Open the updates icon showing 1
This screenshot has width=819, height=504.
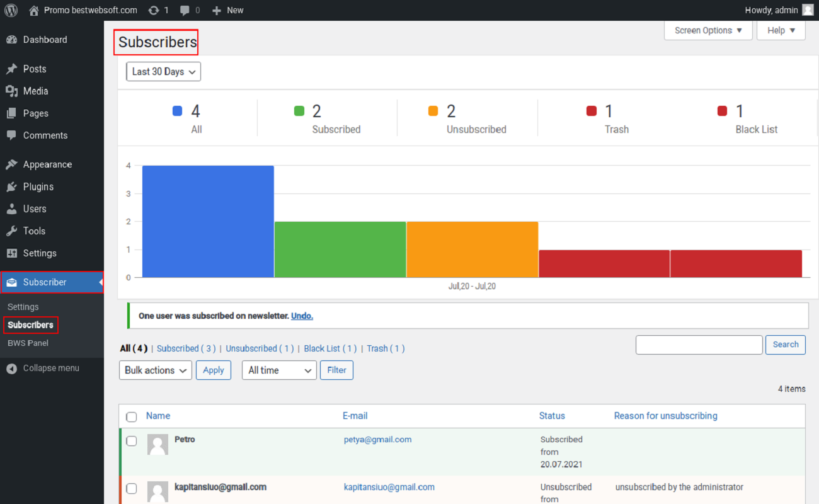[154, 10]
